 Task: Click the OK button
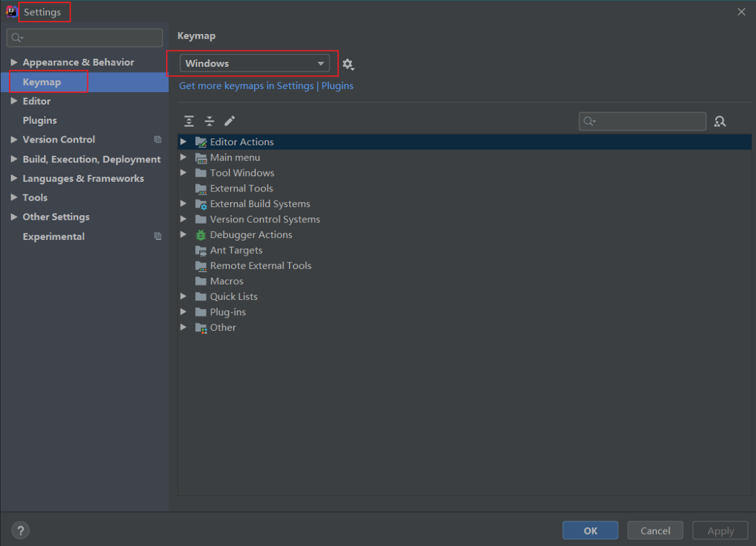590,531
